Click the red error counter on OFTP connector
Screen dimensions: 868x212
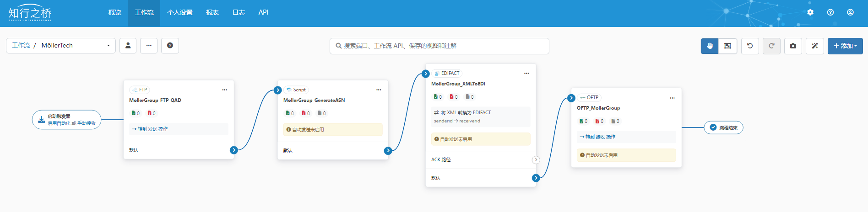coord(599,121)
